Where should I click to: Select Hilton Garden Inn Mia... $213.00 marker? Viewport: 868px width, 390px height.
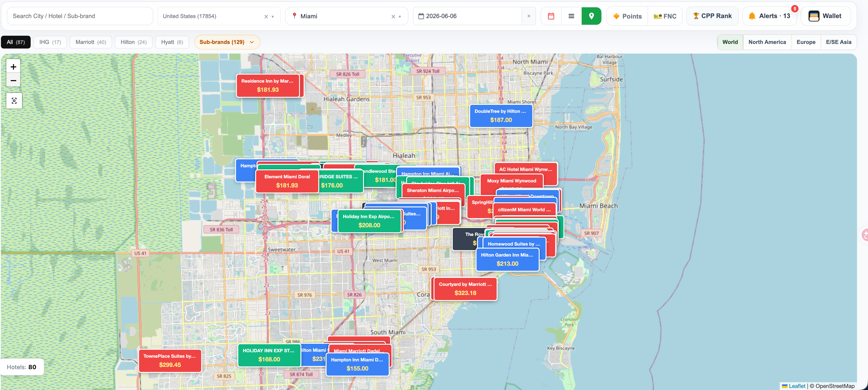pyautogui.click(x=507, y=260)
